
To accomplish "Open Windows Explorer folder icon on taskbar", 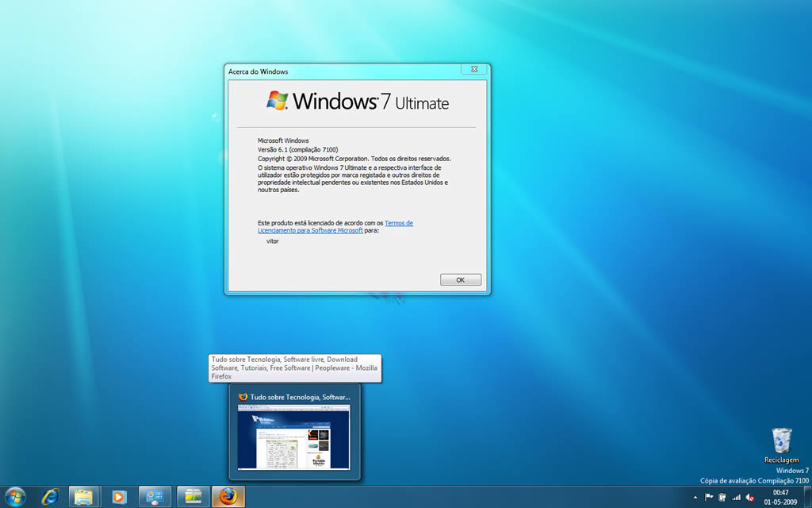I will pos(83,497).
